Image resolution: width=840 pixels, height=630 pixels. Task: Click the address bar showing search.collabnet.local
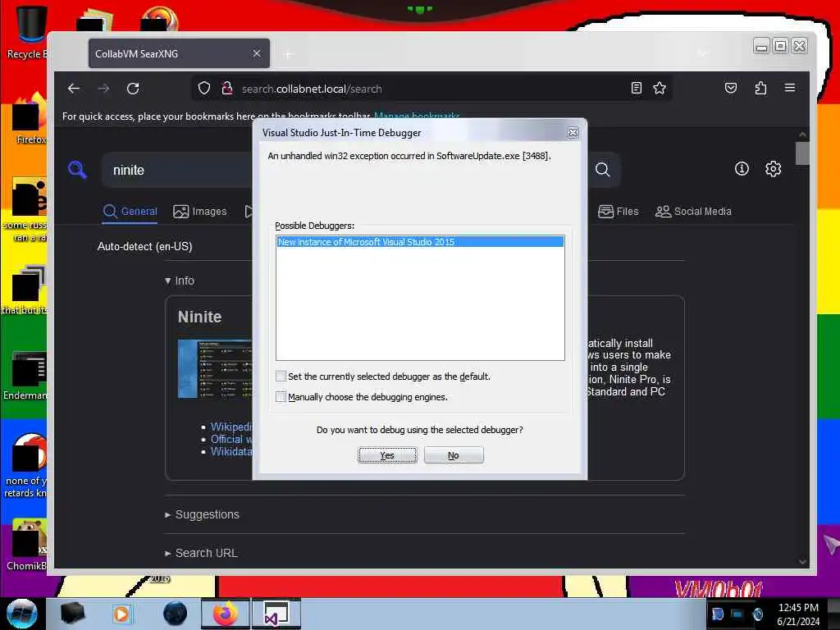(431, 89)
